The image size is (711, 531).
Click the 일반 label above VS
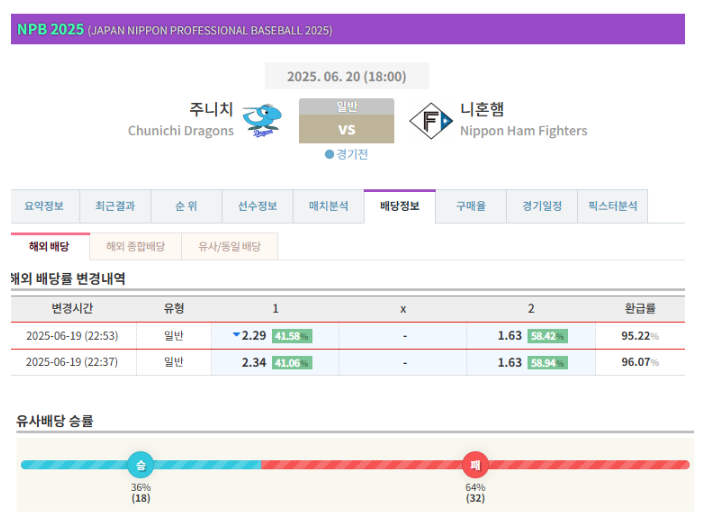click(x=346, y=107)
